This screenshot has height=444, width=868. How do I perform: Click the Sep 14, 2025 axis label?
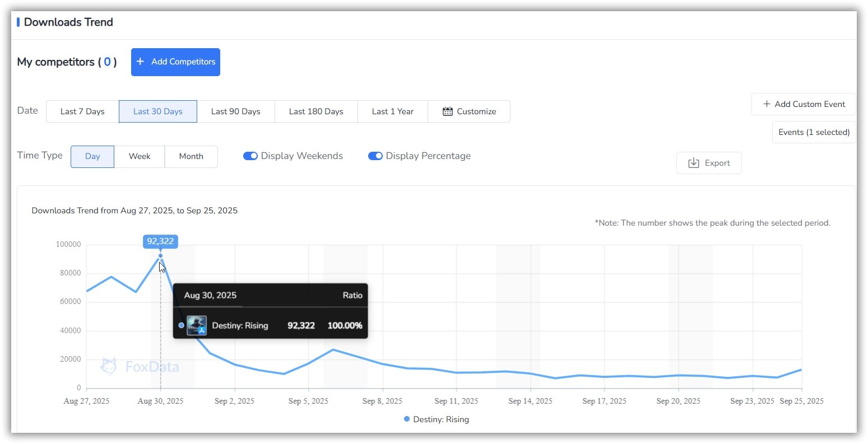coord(530,401)
